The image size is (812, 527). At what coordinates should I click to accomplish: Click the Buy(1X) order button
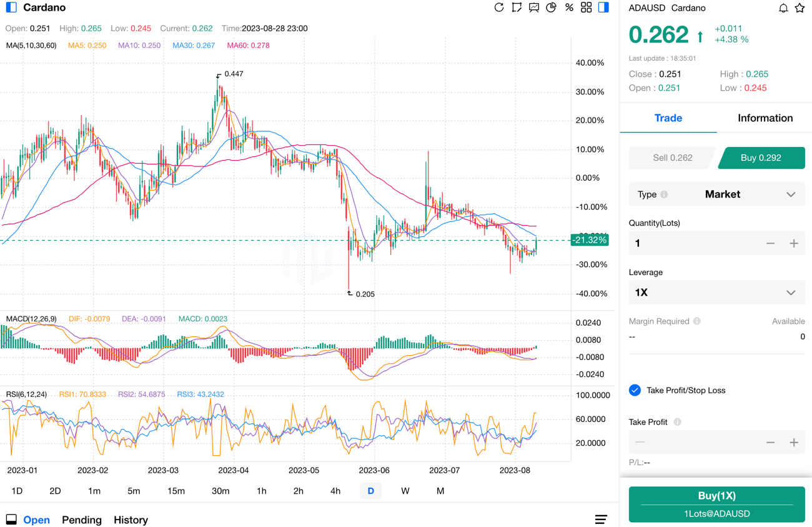pyautogui.click(x=716, y=504)
